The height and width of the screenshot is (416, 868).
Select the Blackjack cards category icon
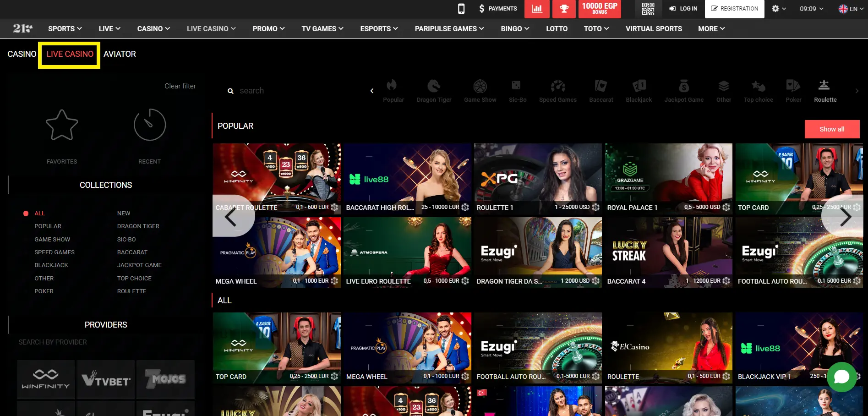[x=638, y=89]
